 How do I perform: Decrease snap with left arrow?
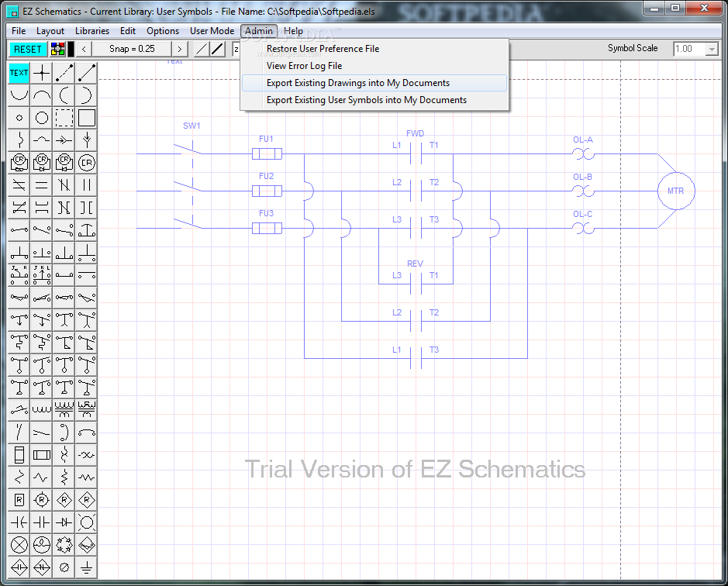click(84, 49)
